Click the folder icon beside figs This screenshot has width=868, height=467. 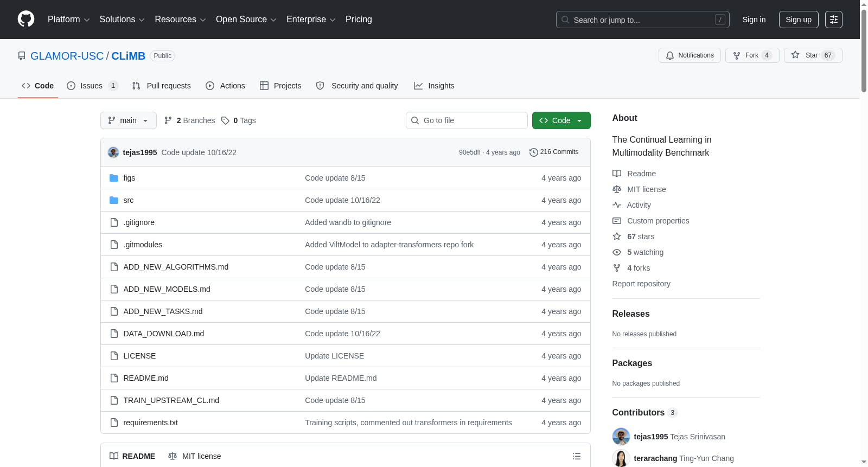114,178
